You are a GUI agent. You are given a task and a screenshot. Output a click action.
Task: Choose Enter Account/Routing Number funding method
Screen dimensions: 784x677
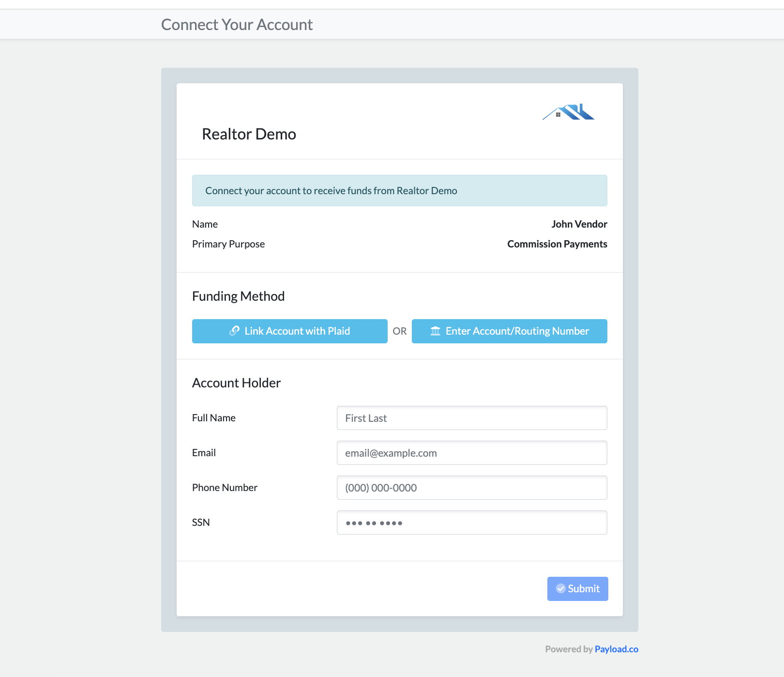point(509,331)
